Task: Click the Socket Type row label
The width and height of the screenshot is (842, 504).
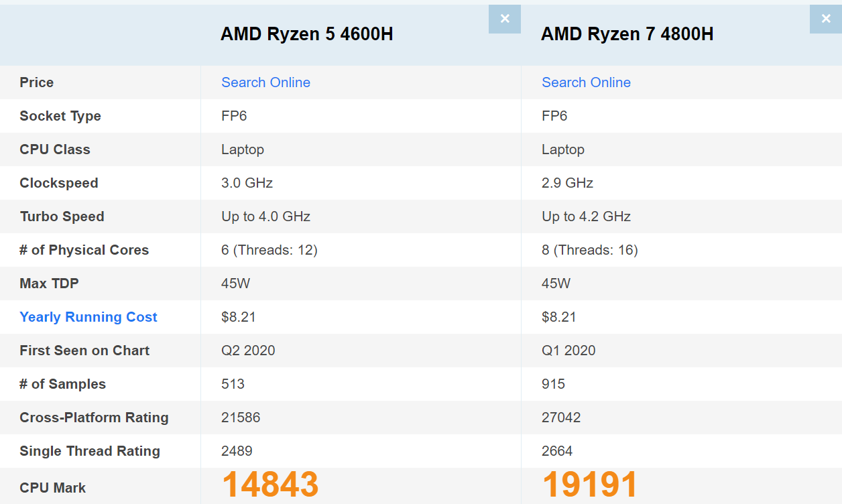Action: click(x=60, y=116)
